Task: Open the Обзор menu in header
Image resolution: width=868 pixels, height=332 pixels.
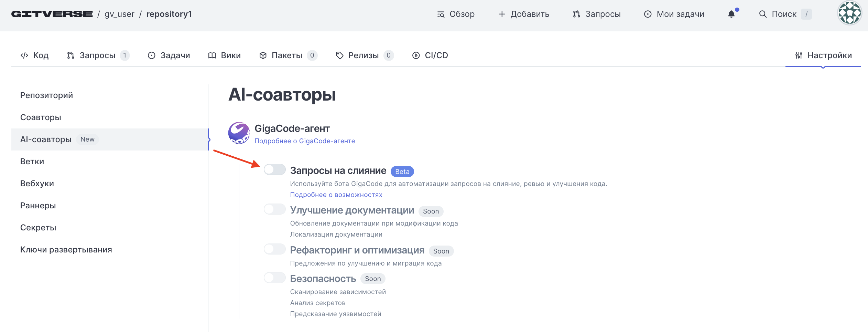Action: 456,14
